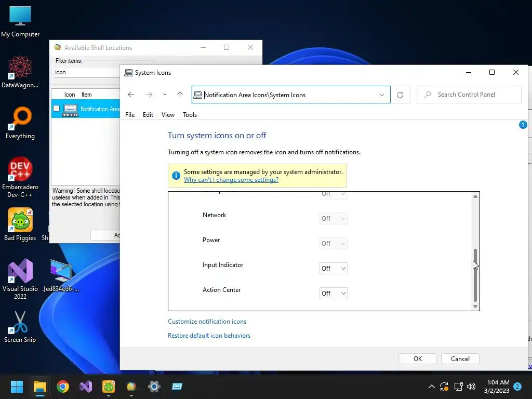Viewport: 532px width, 399px height.
Task: Open Available Shell Locations window title icon
Action: pos(58,47)
